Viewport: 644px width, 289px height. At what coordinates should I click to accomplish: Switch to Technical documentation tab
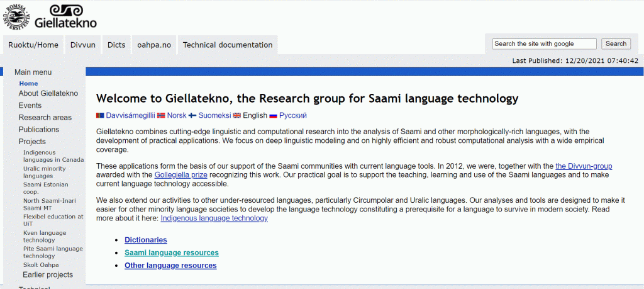pyautogui.click(x=228, y=45)
